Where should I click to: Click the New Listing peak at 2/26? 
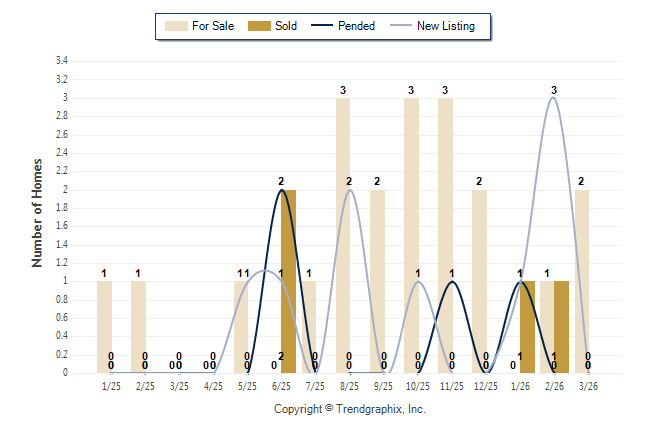pyautogui.click(x=553, y=97)
